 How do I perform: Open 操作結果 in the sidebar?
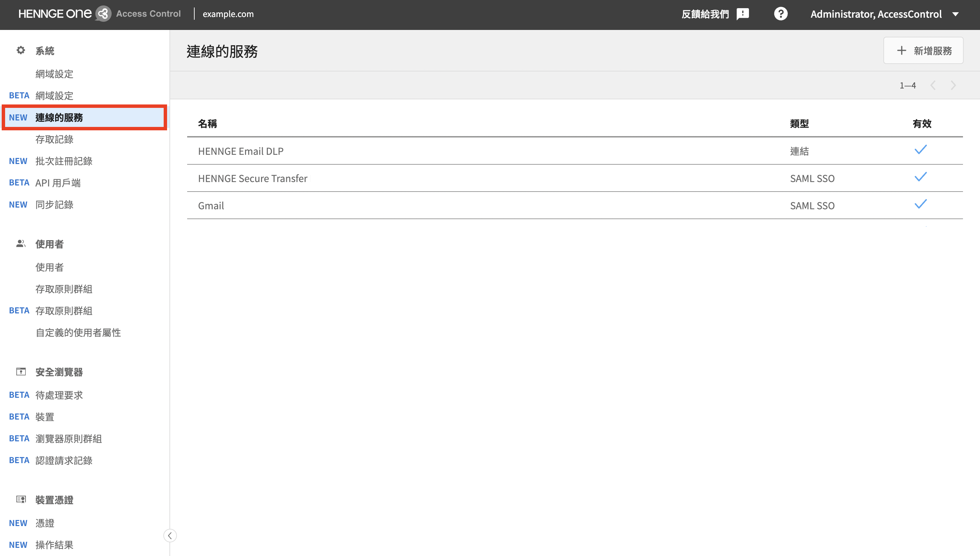click(x=54, y=544)
